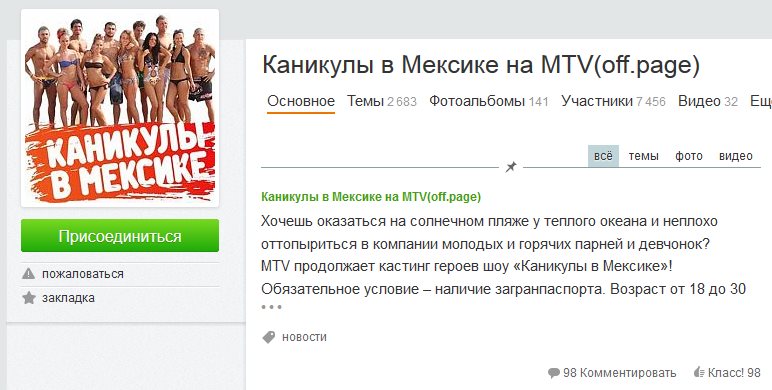Viewport: 772px width, 390px height.
Task: Select the всё feed filter
Action: 603,156
